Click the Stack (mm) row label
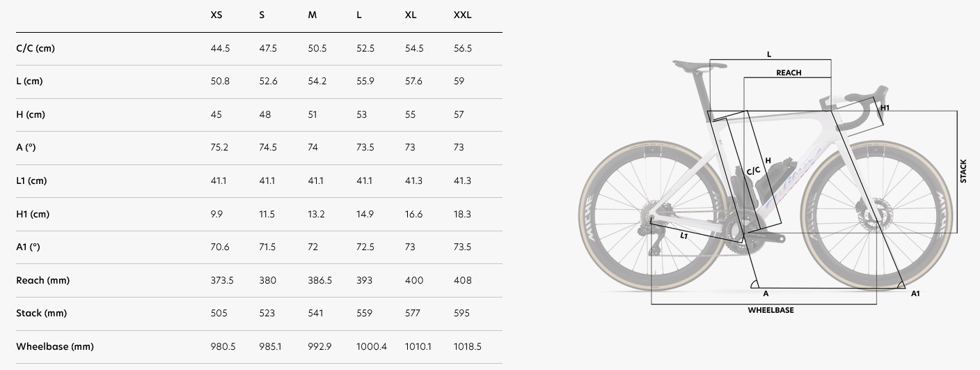Viewport: 980px width, 370px height. [41, 313]
